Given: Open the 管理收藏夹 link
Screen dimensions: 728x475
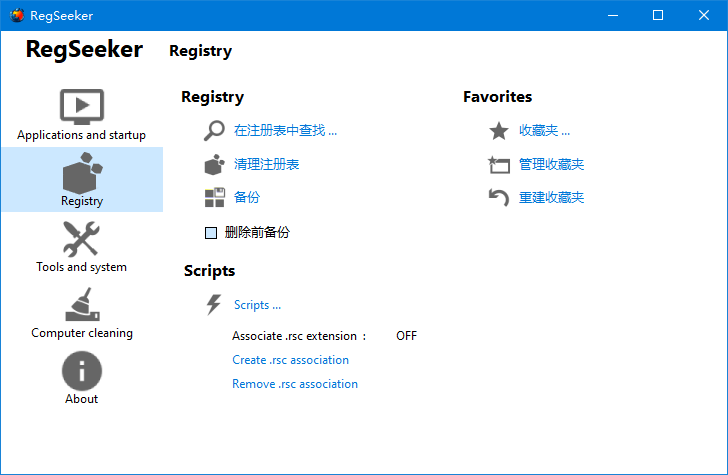Looking at the screenshot, I should (x=551, y=164).
